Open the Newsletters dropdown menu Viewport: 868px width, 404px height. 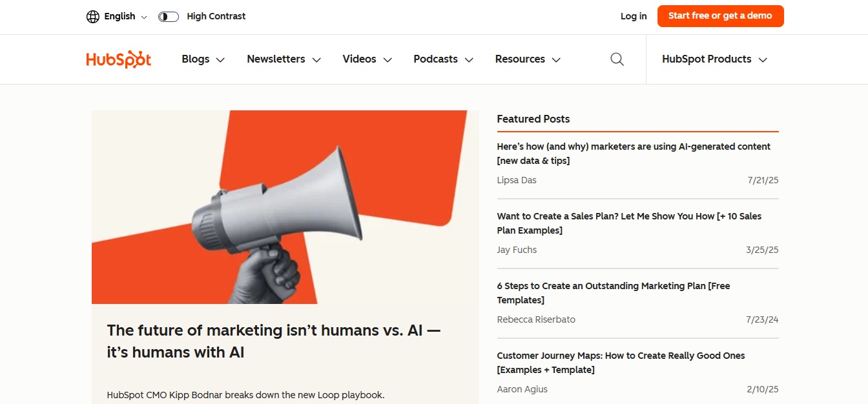coord(284,59)
